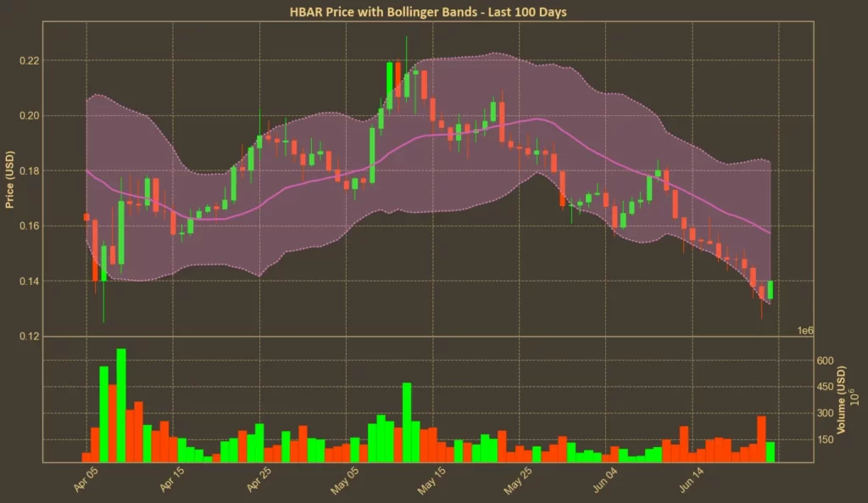Image resolution: width=868 pixels, height=503 pixels.
Task: Click the 'Price (USD)' axis label
Action: (x=9, y=180)
